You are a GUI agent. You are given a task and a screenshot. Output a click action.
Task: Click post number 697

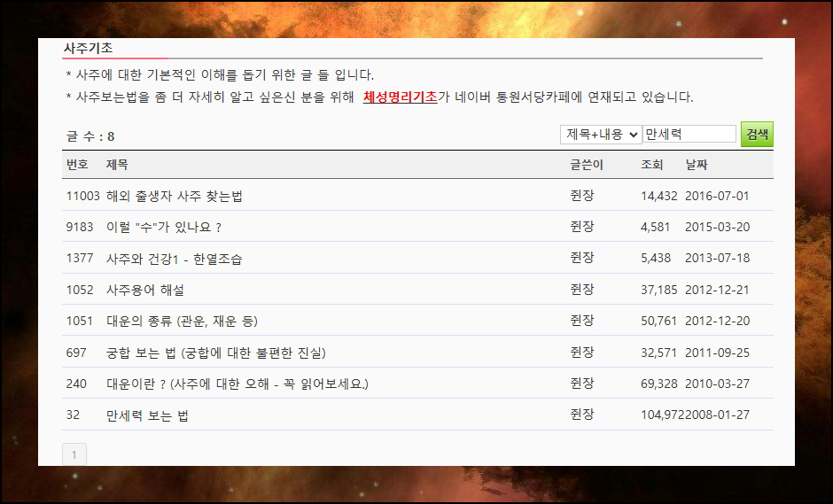(76, 353)
